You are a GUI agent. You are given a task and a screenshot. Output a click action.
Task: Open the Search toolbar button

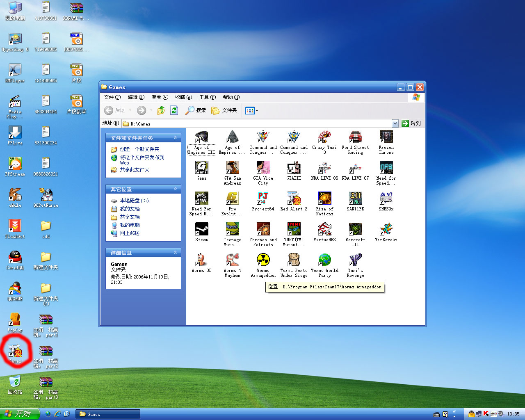[x=196, y=110]
